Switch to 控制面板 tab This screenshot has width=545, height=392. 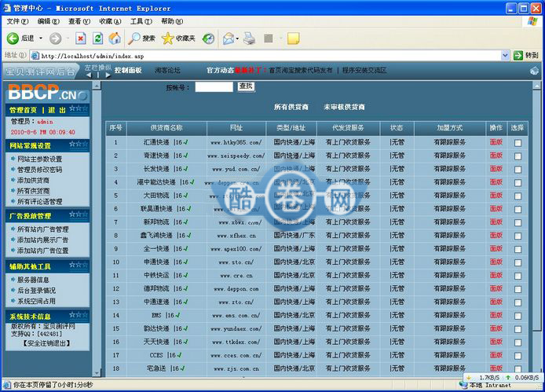click(128, 70)
